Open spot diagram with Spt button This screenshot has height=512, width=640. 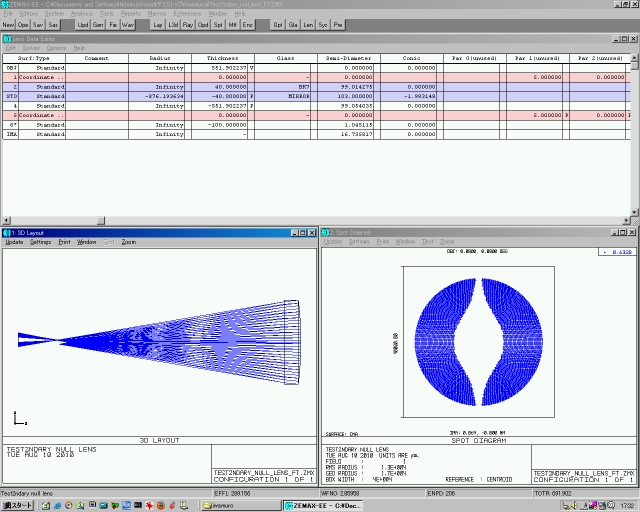(218, 25)
